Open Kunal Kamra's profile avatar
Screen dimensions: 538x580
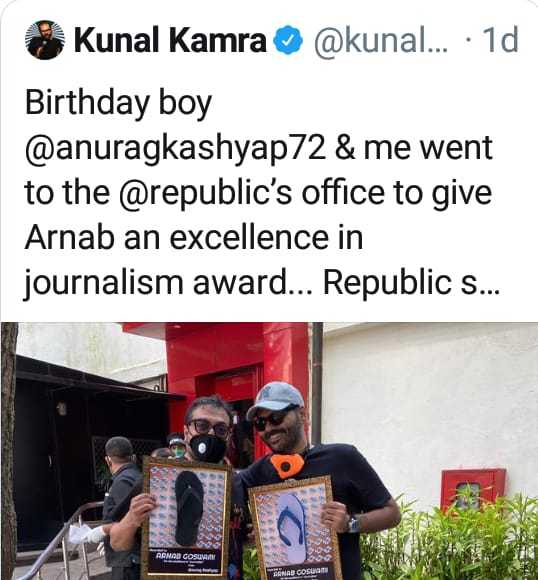[45, 40]
